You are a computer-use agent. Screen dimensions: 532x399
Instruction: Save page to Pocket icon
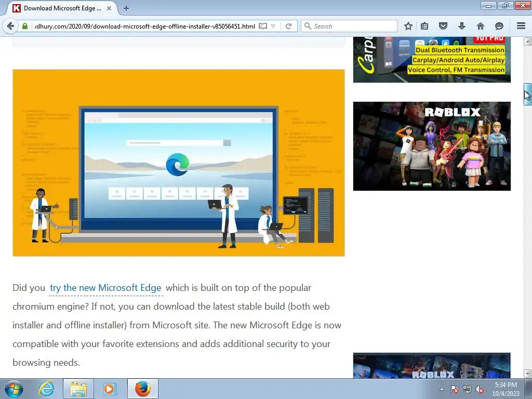coord(443,26)
